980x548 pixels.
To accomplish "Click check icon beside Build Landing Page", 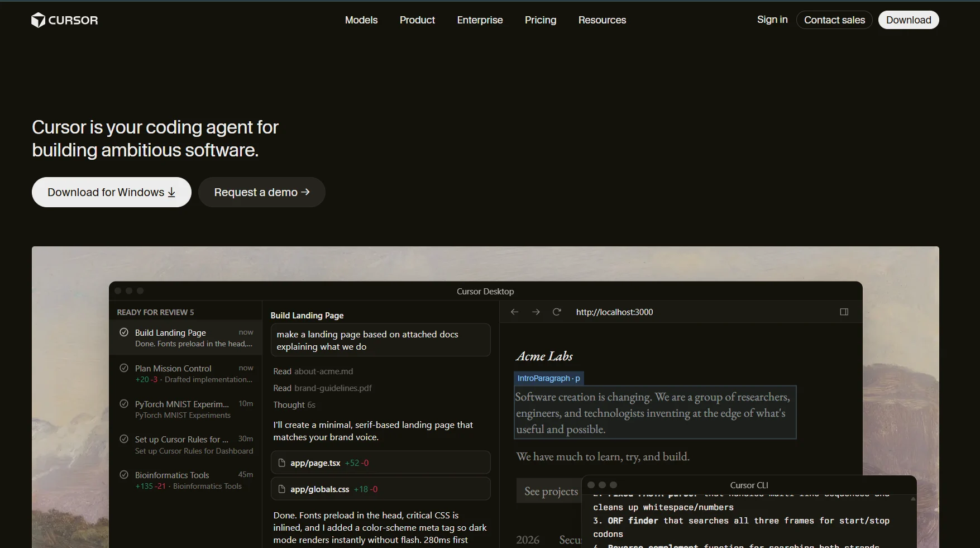I will tap(124, 332).
